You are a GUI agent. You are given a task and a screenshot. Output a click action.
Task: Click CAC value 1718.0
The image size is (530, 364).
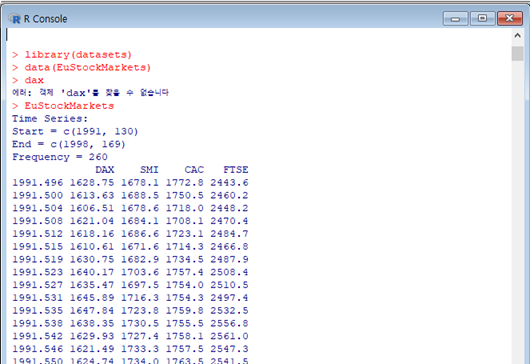point(185,208)
